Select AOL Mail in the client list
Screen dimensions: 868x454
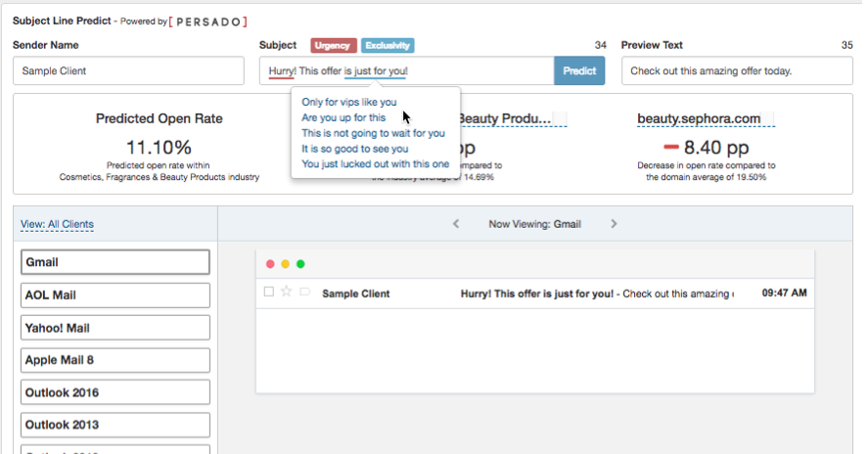115,295
